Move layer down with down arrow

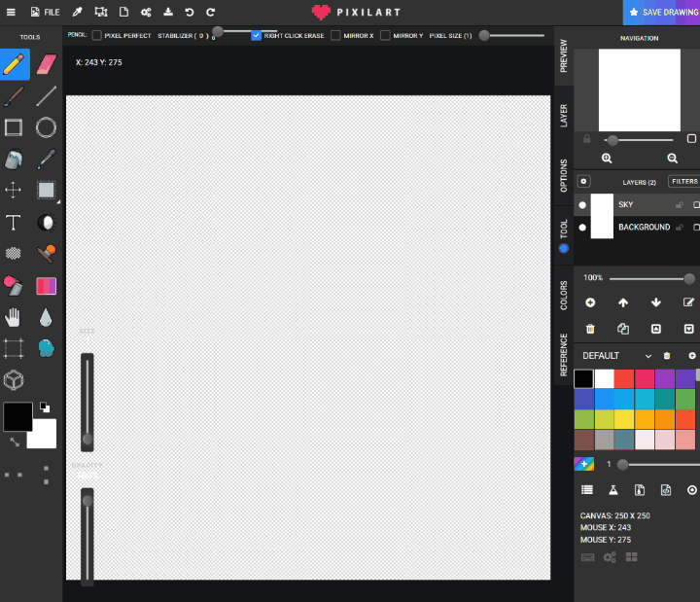656,302
